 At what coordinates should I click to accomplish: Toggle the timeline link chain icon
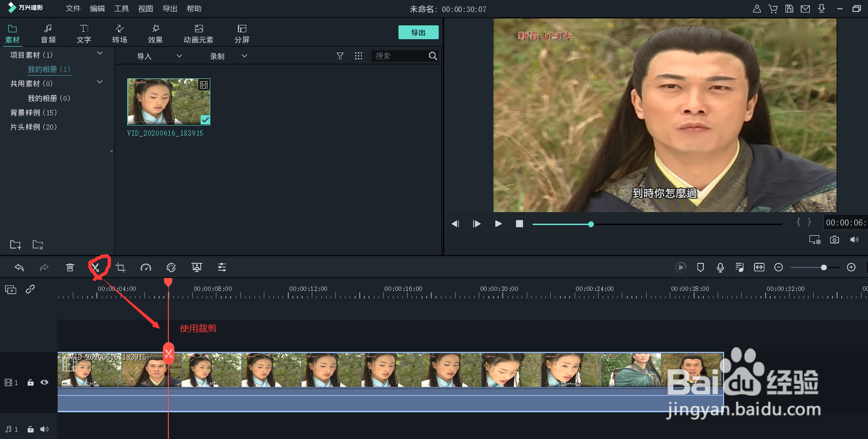(x=30, y=289)
